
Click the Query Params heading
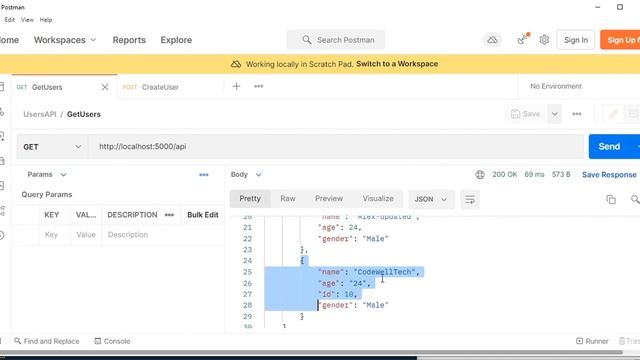[x=47, y=195]
